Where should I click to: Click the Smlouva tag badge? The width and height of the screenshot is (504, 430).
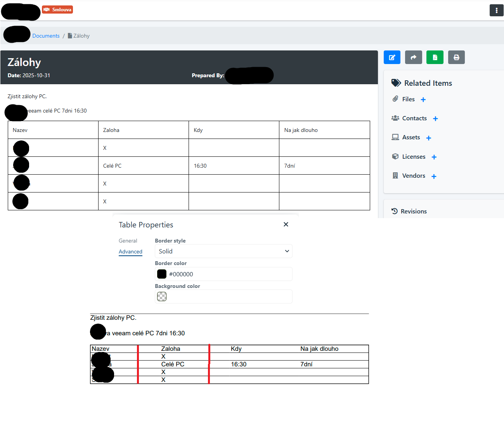click(57, 10)
